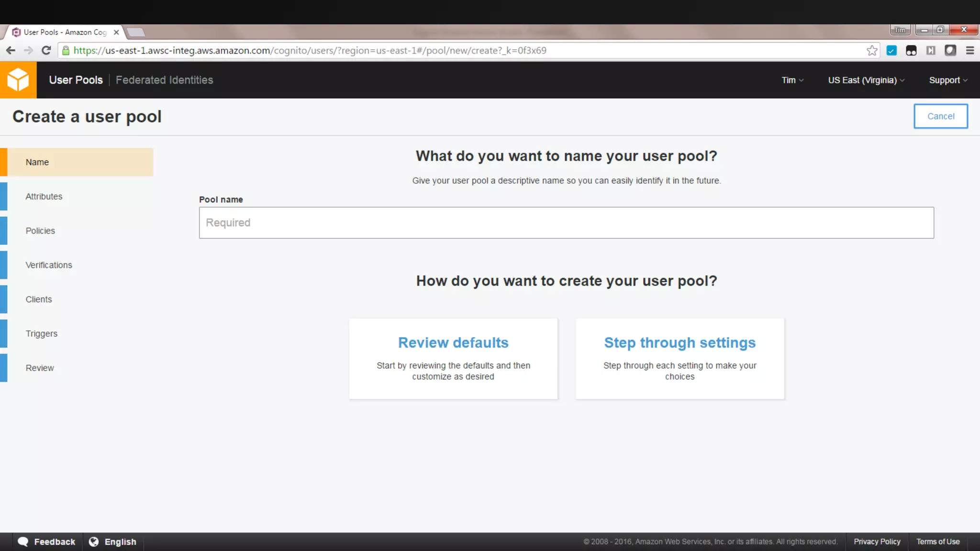
Task: Open the Privacy Policy link
Action: 877,541
